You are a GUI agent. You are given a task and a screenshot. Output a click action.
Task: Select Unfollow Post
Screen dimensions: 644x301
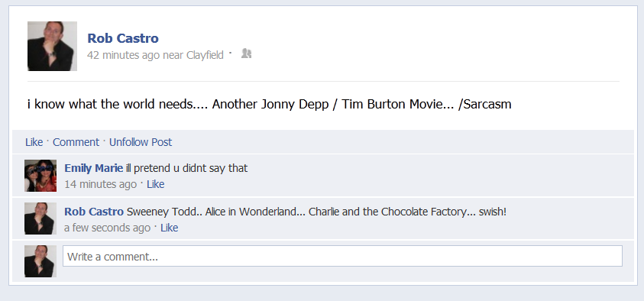point(141,142)
